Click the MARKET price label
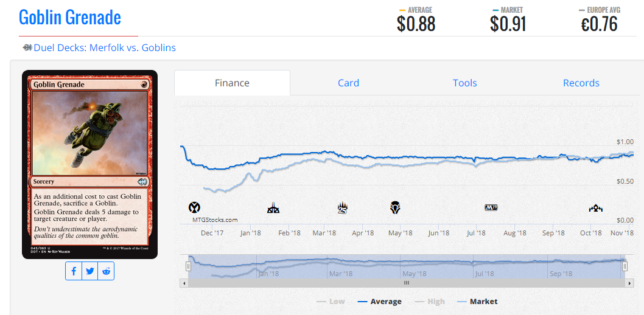644x315 pixels. pyautogui.click(x=511, y=10)
